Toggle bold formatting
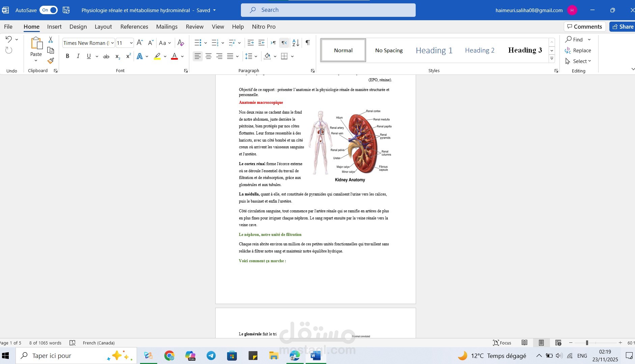635x364 pixels. (67, 56)
